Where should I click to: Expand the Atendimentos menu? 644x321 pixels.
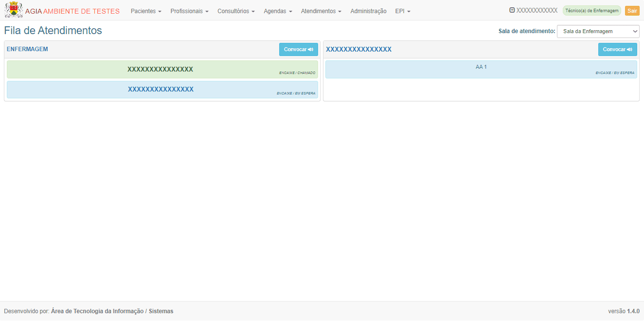(321, 11)
